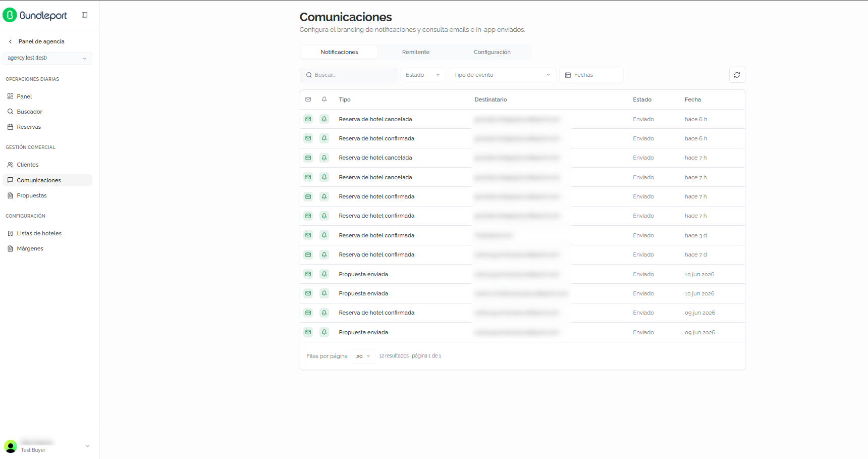Image resolution: width=868 pixels, height=459 pixels.
Task: Switch to the Remitente tab
Action: [416, 52]
